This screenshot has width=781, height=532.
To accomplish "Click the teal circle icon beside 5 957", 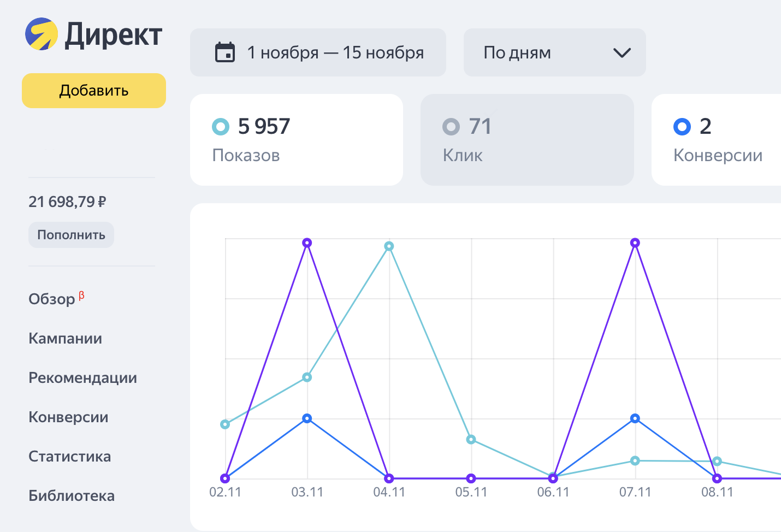I will pos(221,127).
